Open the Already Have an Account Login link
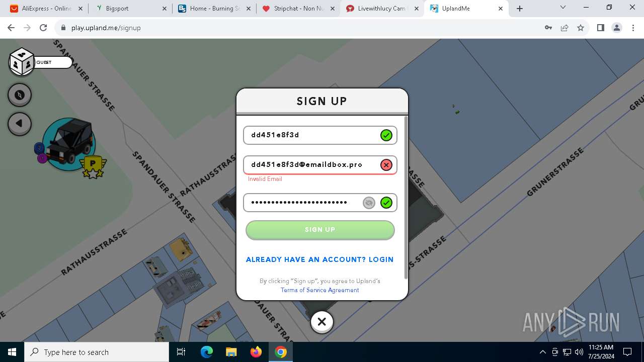 tap(320, 259)
